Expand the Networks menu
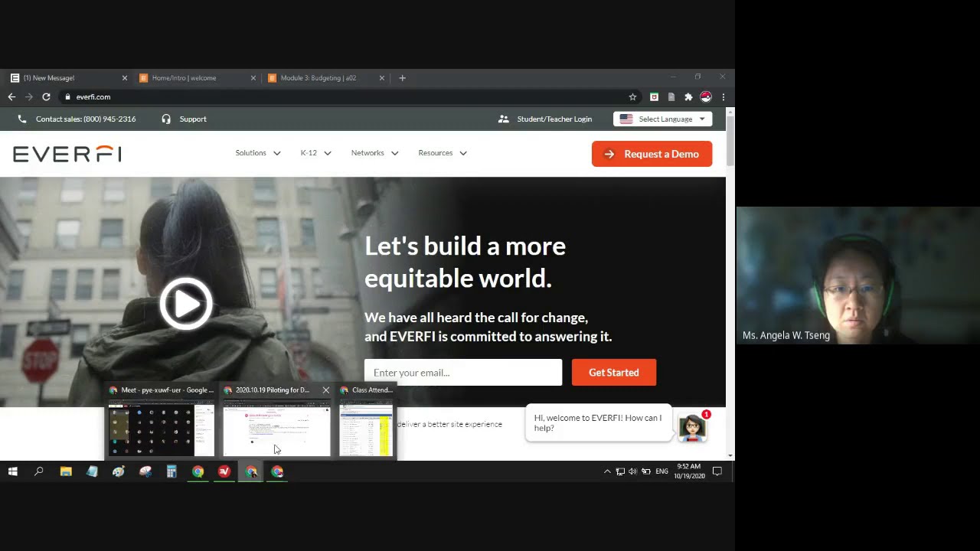This screenshot has height=551, width=980. (x=374, y=153)
